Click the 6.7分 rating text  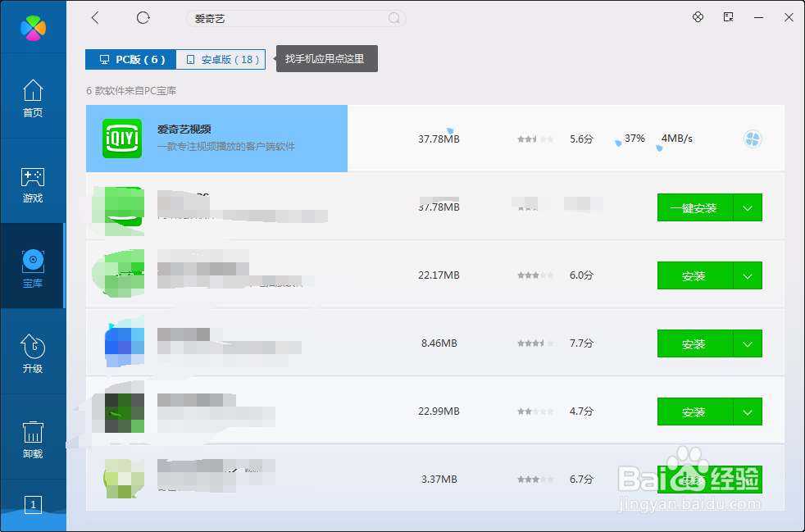pos(581,479)
